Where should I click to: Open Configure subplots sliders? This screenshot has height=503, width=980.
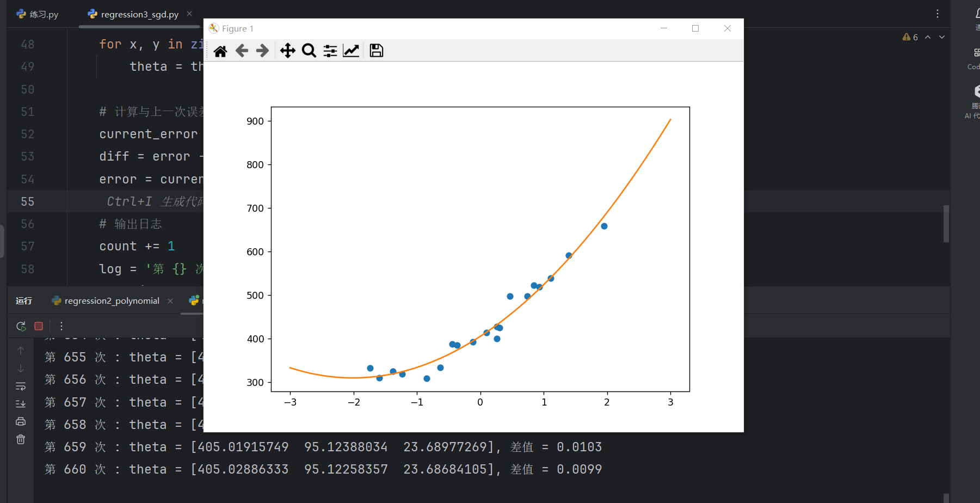(x=330, y=51)
